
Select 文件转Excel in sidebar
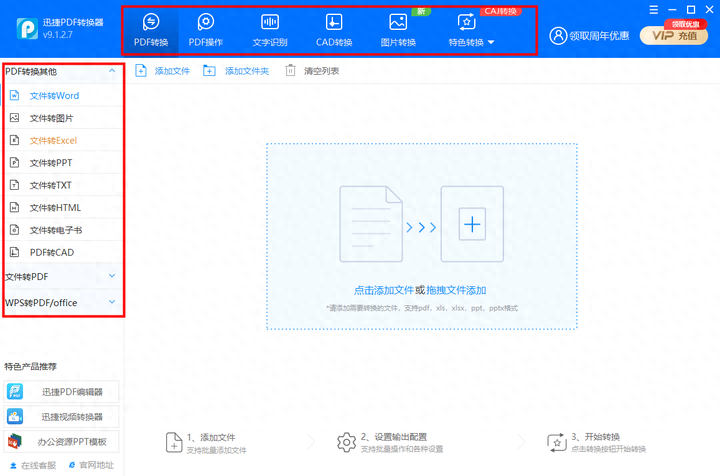click(53, 141)
